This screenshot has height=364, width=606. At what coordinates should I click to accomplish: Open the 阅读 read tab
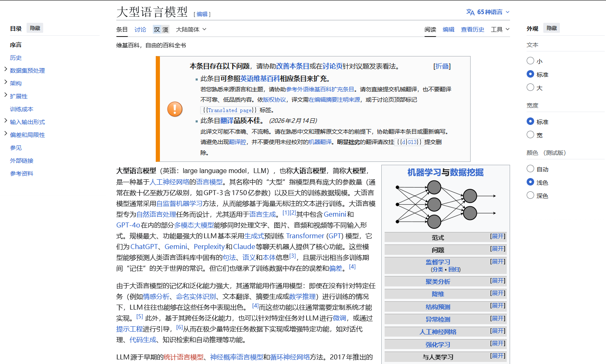click(x=430, y=29)
